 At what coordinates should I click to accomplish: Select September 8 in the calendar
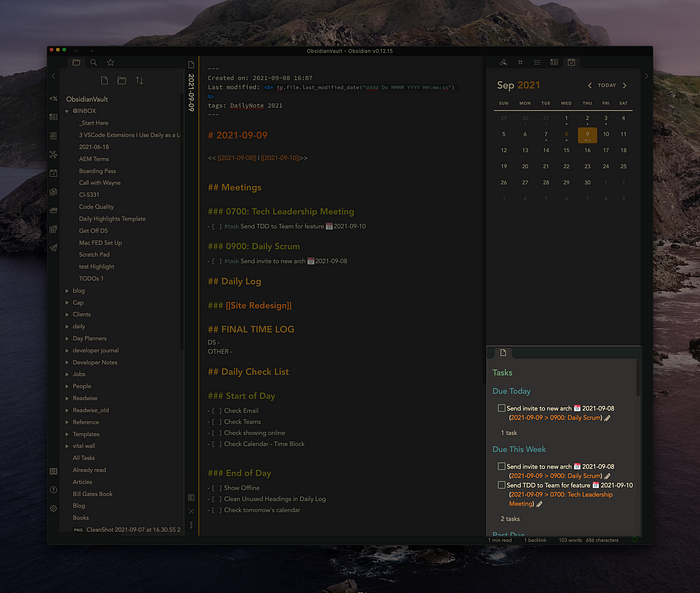[566, 134]
